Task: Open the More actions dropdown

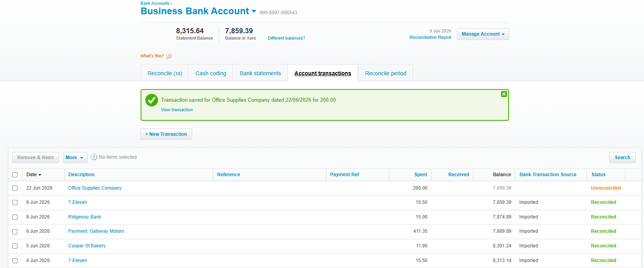Action: pos(75,158)
